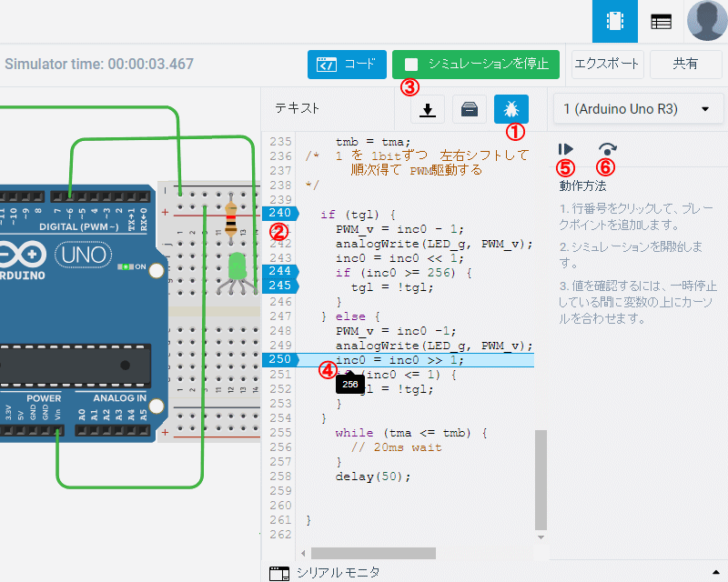Open the libraries box icon

tap(470, 109)
